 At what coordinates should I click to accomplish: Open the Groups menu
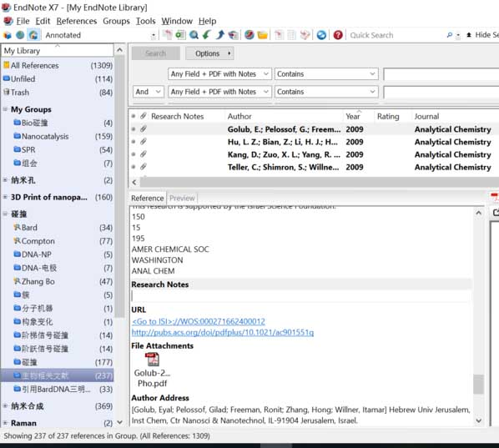click(x=116, y=21)
